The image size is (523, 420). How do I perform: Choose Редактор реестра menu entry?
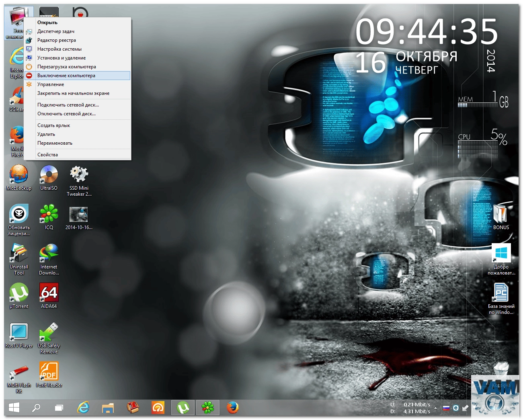[78, 40]
